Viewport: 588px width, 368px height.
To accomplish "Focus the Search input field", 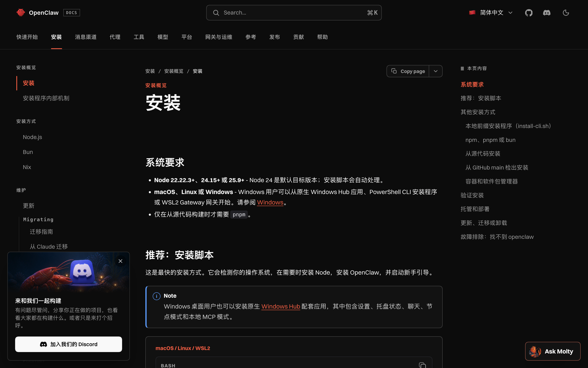I will tap(294, 13).
